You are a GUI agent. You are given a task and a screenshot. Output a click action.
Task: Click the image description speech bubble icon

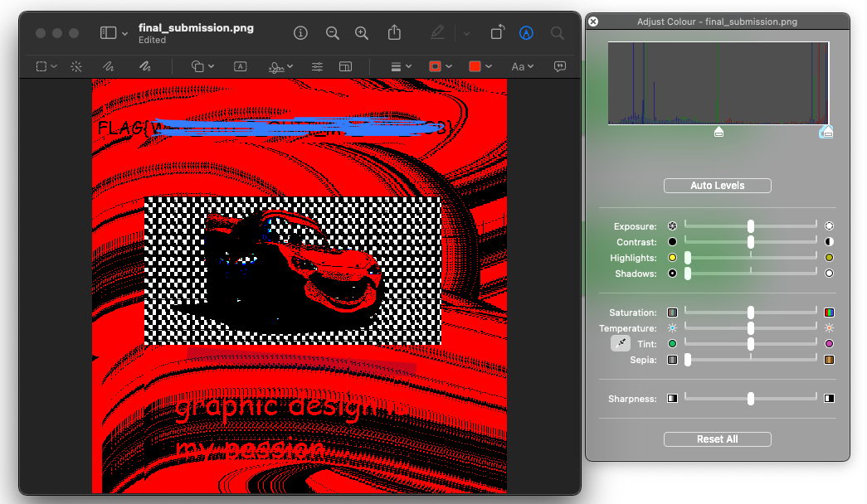[x=560, y=66]
